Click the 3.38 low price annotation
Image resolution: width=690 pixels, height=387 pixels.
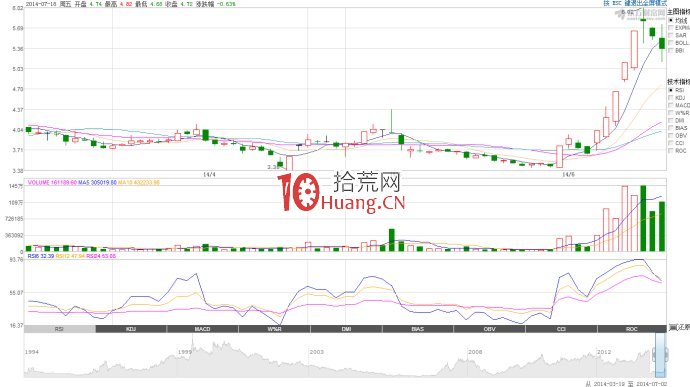click(x=273, y=167)
